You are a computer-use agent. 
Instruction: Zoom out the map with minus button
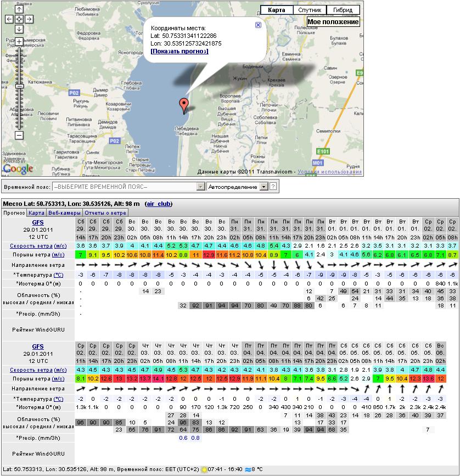pyautogui.click(x=19, y=135)
